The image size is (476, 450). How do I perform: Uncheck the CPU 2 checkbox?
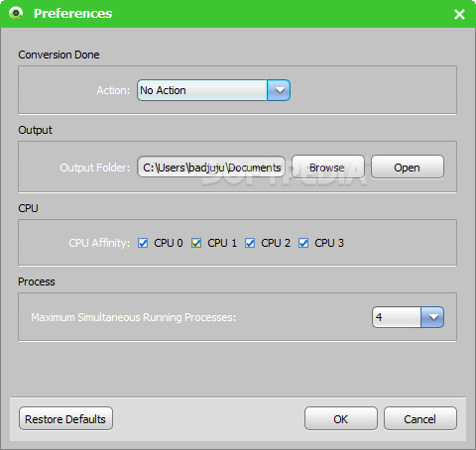[250, 243]
